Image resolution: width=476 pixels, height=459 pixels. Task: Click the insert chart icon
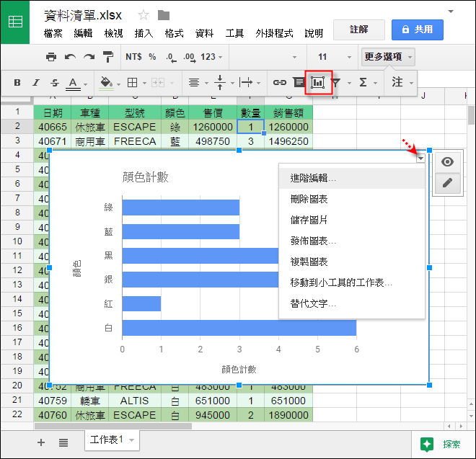pos(318,83)
